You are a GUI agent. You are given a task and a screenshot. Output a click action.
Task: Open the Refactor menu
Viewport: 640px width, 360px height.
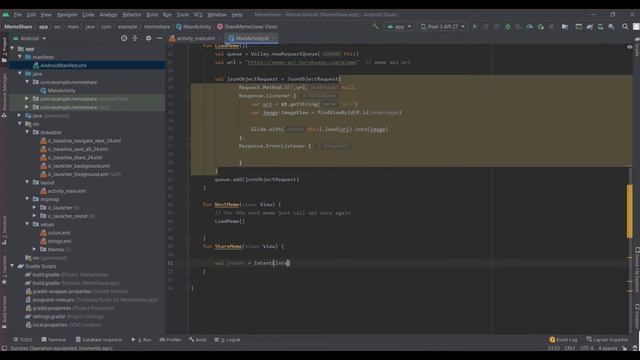click(x=132, y=15)
